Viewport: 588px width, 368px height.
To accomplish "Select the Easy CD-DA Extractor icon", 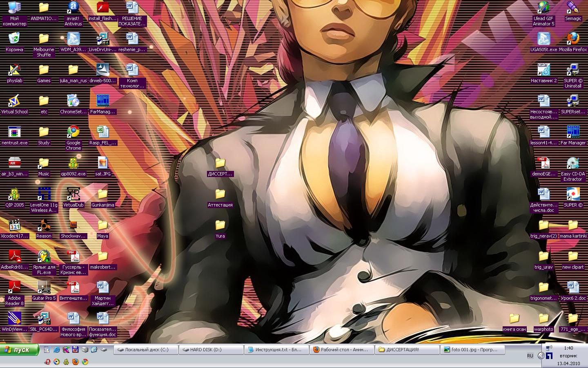I will pyautogui.click(x=573, y=169).
